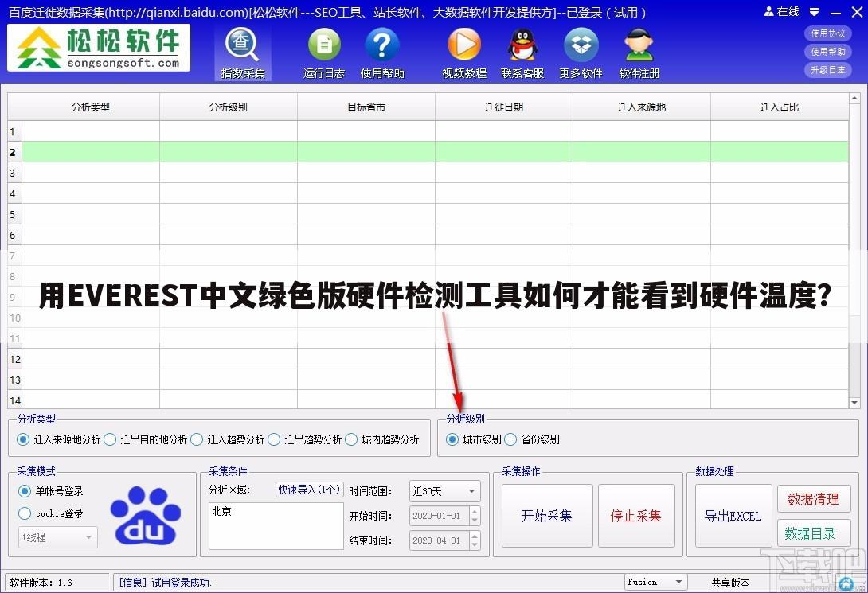
Task: Open 使用协议 usage agreement
Action: click(x=827, y=33)
